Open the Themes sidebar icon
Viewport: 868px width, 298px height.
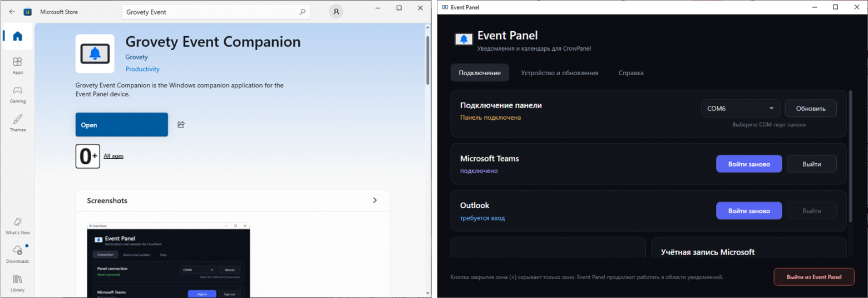[x=17, y=123]
